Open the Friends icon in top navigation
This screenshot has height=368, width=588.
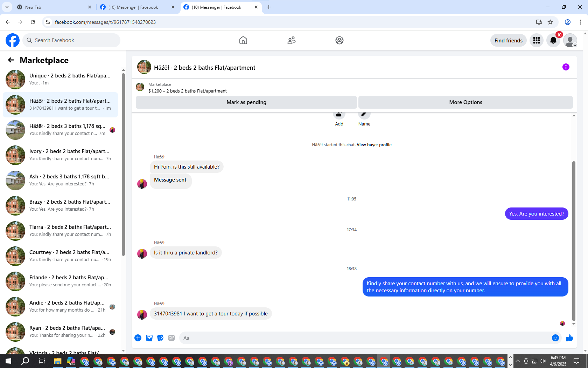(x=292, y=40)
